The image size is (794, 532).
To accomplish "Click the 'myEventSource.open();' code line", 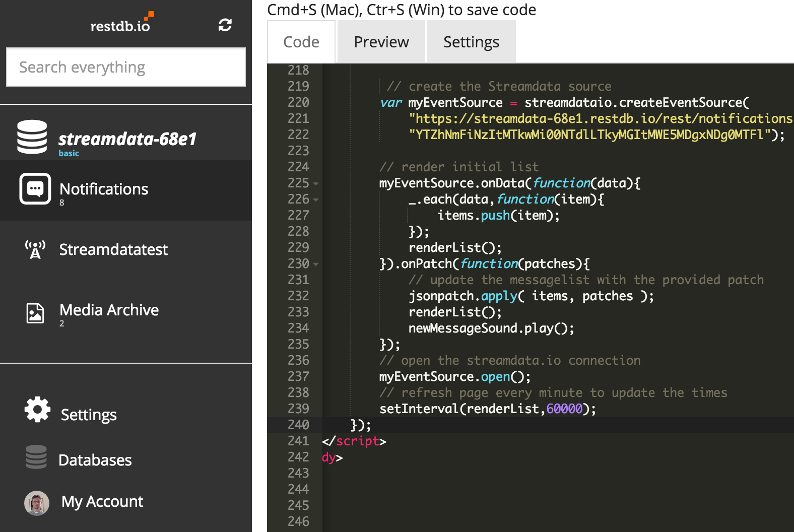I will pos(455,376).
